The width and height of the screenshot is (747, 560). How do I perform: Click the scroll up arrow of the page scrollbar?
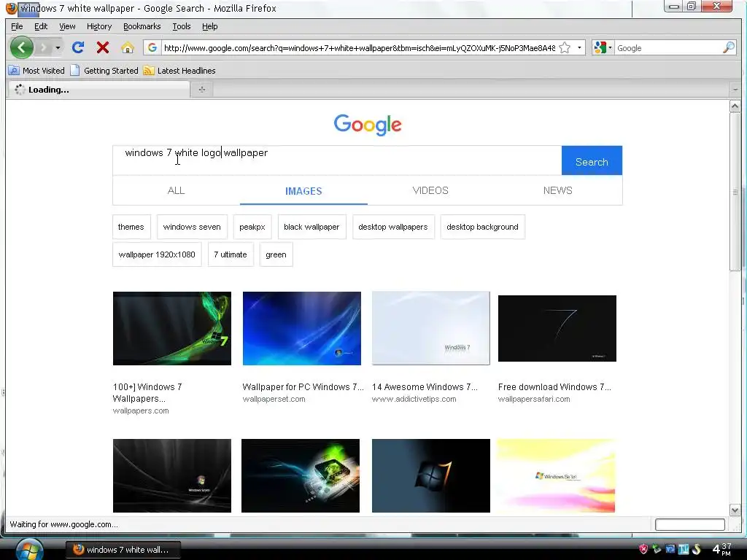click(x=735, y=106)
